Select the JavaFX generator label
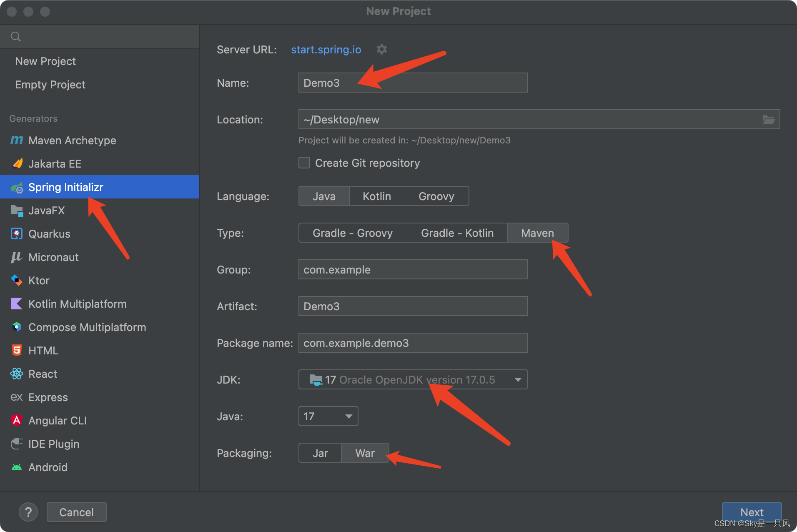 (x=47, y=211)
